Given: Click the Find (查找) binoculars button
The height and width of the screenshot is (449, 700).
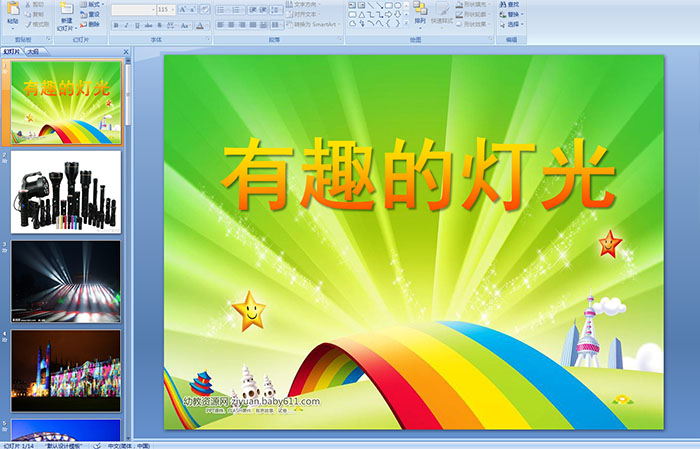Looking at the screenshot, I should coord(509,4).
